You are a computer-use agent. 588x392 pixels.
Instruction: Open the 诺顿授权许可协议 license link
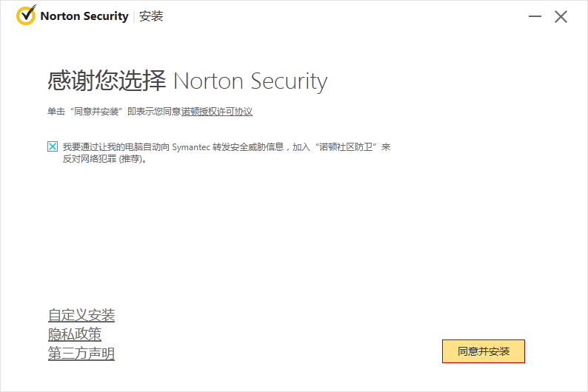coord(217,112)
